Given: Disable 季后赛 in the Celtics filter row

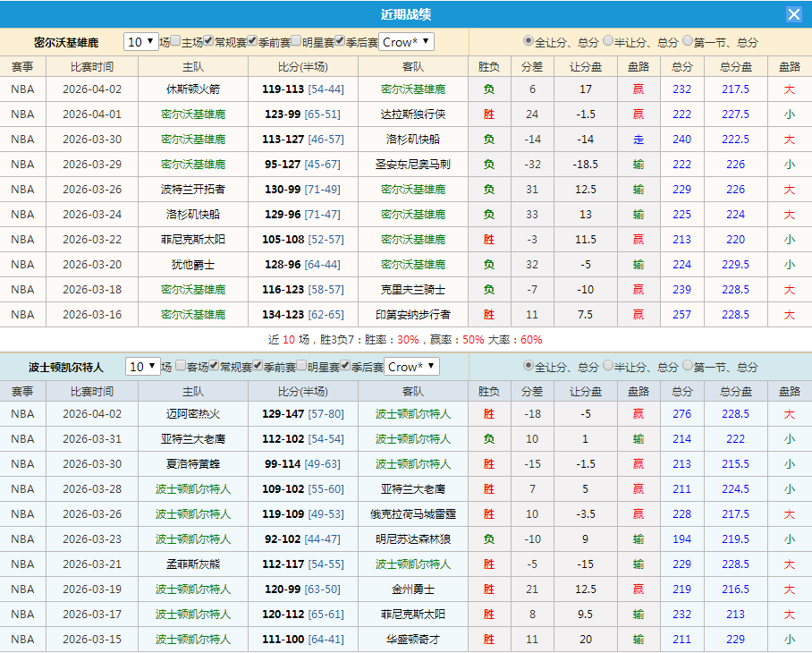Looking at the screenshot, I should [344, 366].
